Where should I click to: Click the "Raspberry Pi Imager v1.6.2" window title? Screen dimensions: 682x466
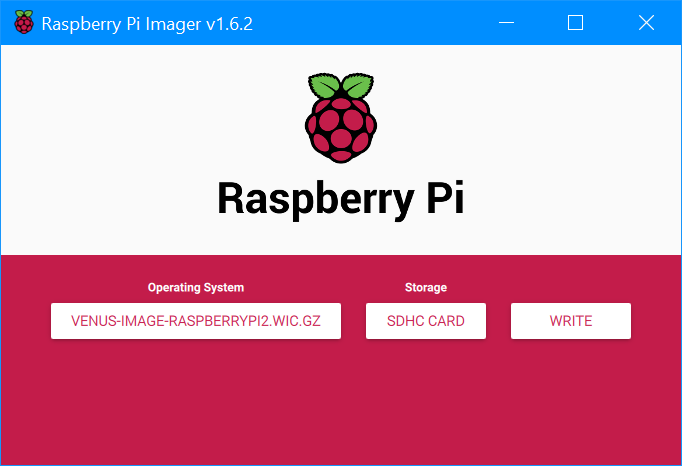point(147,23)
